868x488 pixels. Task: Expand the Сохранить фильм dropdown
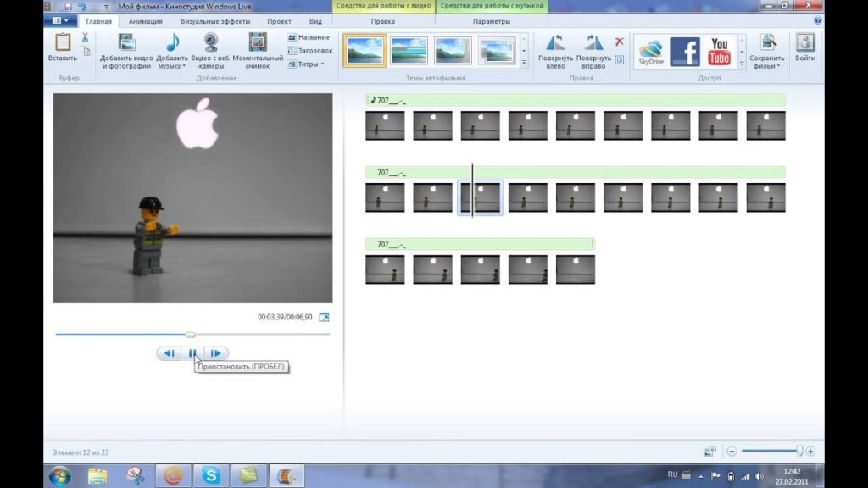tap(769, 66)
